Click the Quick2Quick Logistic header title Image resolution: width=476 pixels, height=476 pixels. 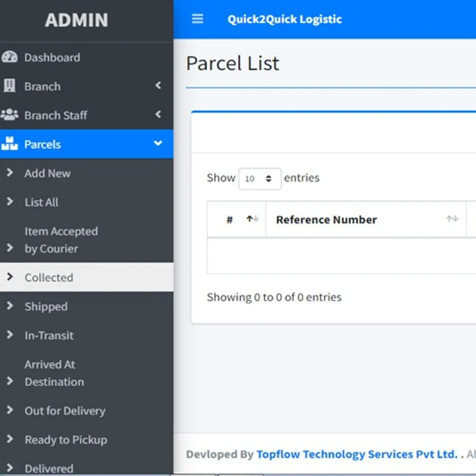click(285, 19)
